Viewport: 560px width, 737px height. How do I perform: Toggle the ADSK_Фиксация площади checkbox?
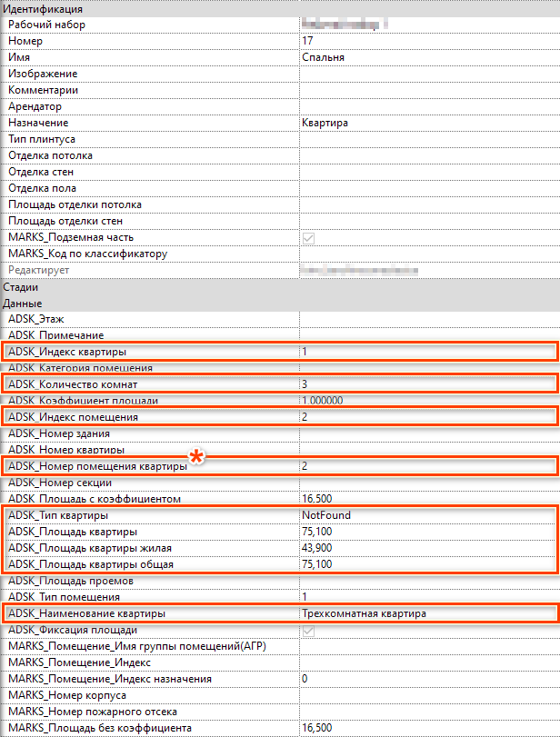pos(308,631)
